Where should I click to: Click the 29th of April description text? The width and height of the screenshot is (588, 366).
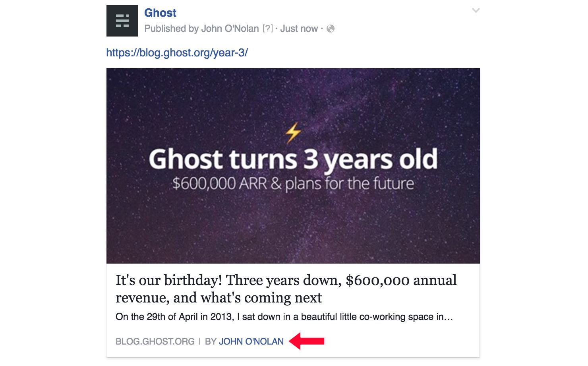(284, 317)
